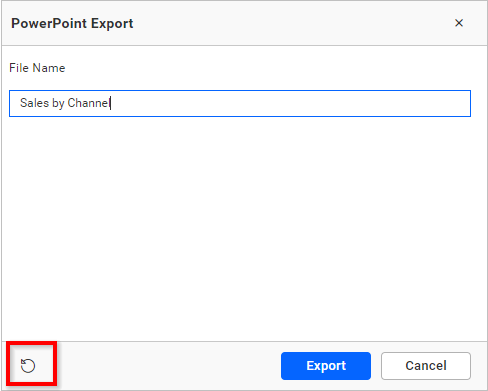
Task: Click the blue Export button
Action: [x=326, y=366]
